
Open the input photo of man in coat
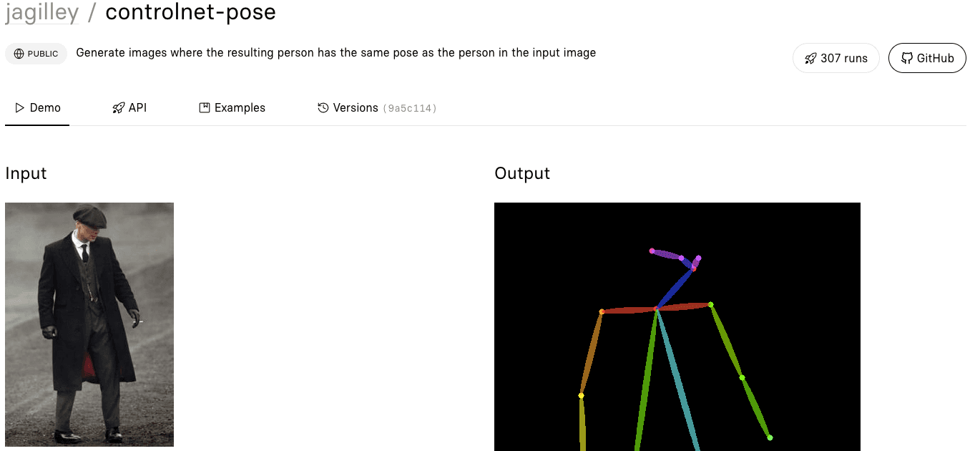tap(89, 324)
